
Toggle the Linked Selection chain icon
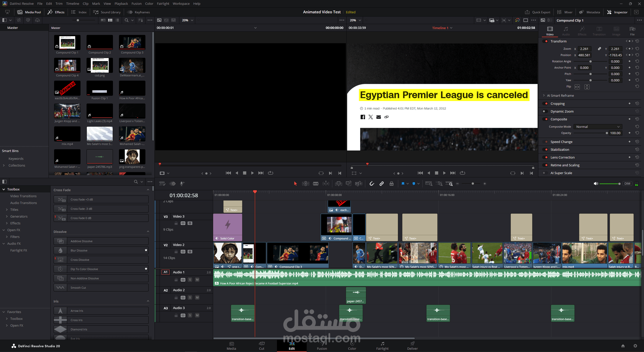[x=382, y=184]
